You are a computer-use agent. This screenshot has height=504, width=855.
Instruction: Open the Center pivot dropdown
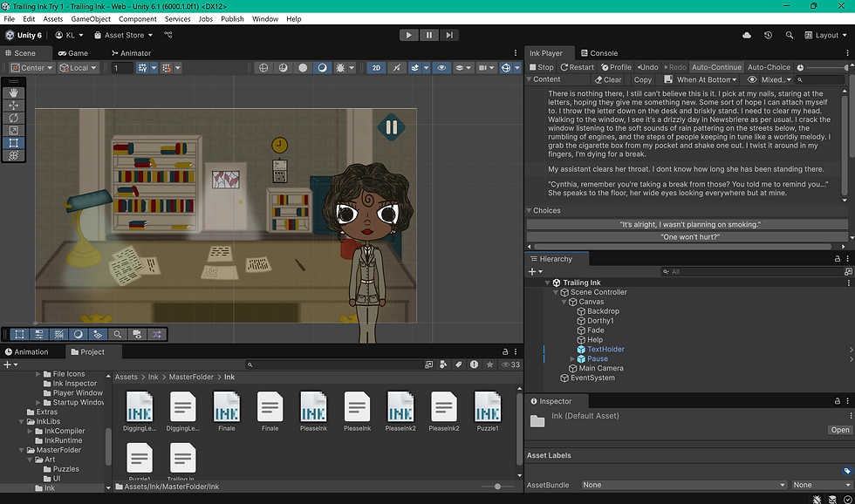32,67
